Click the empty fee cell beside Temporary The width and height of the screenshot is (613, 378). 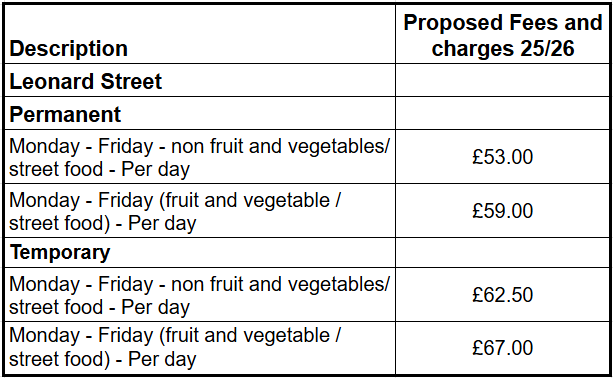[502, 253]
